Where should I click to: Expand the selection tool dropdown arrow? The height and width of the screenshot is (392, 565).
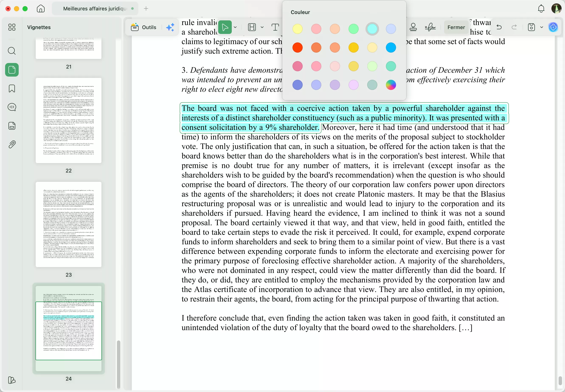235,27
